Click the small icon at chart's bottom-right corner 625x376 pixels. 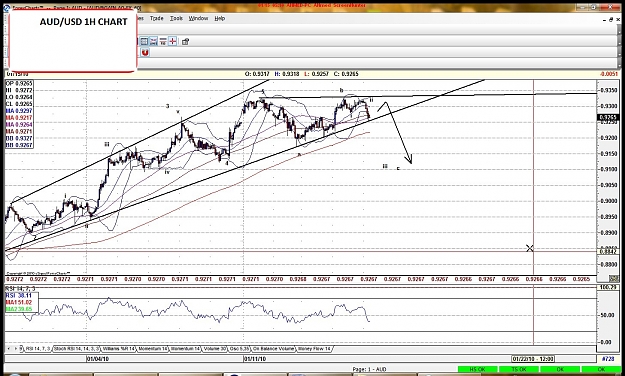click(x=614, y=278)
